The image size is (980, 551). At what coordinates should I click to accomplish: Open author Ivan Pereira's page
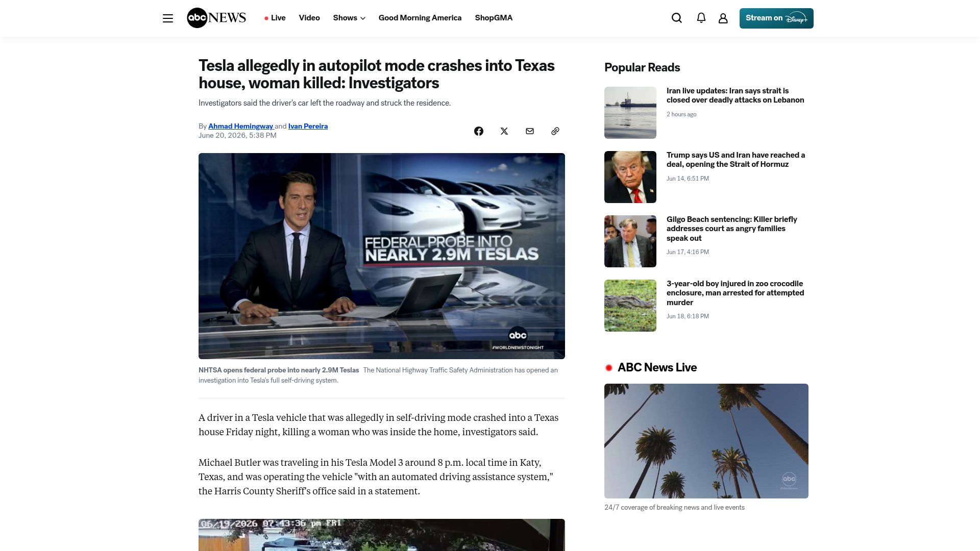[308, 126]
